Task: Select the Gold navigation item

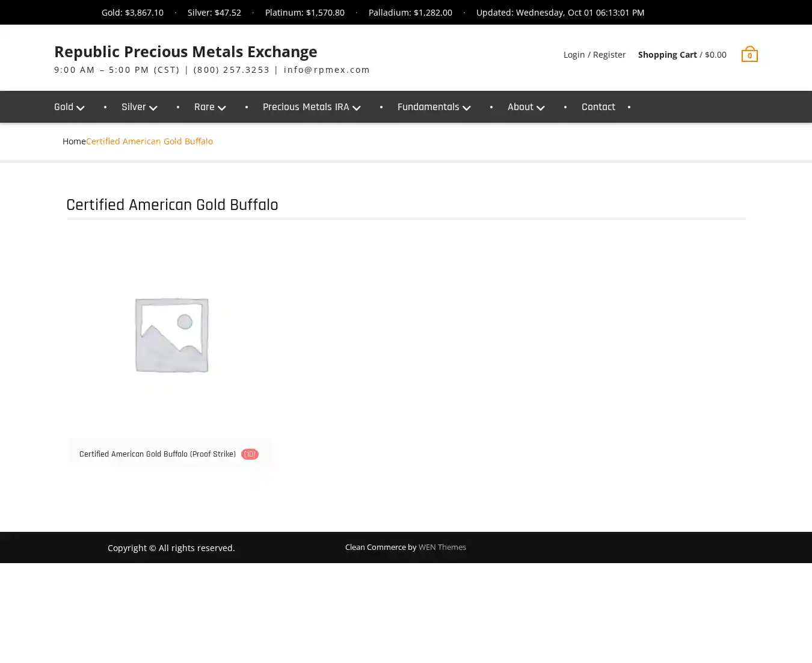Action: [x=64, y=107]
